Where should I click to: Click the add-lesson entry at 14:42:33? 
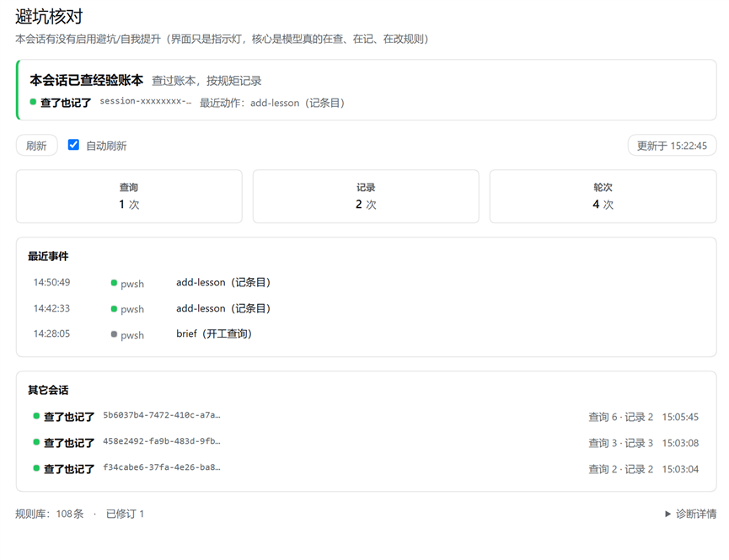click(223, 308)
